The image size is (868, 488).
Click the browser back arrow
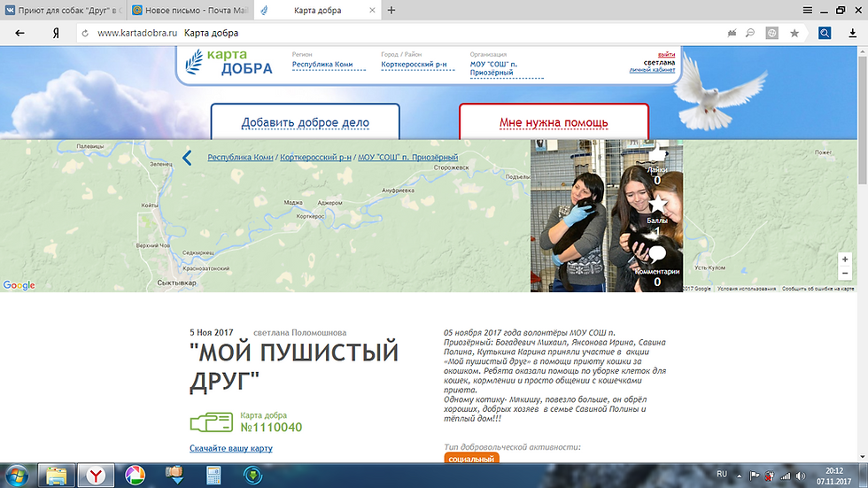(19, 33)
